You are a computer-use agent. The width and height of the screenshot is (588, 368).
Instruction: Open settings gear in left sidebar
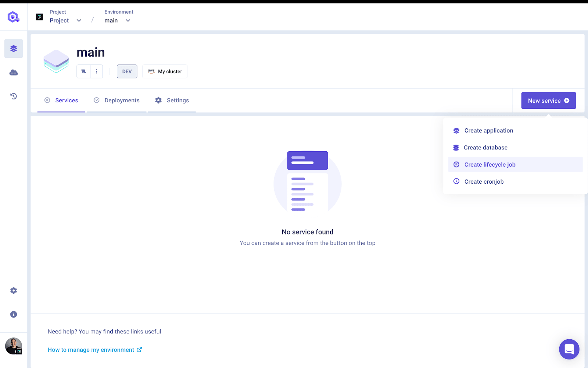(14, 291)
